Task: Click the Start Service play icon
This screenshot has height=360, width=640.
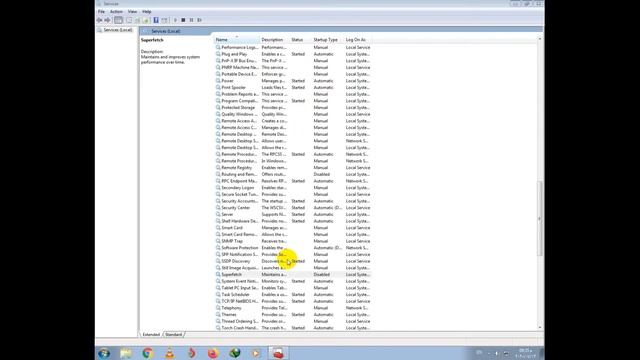Action: (176, 20)
